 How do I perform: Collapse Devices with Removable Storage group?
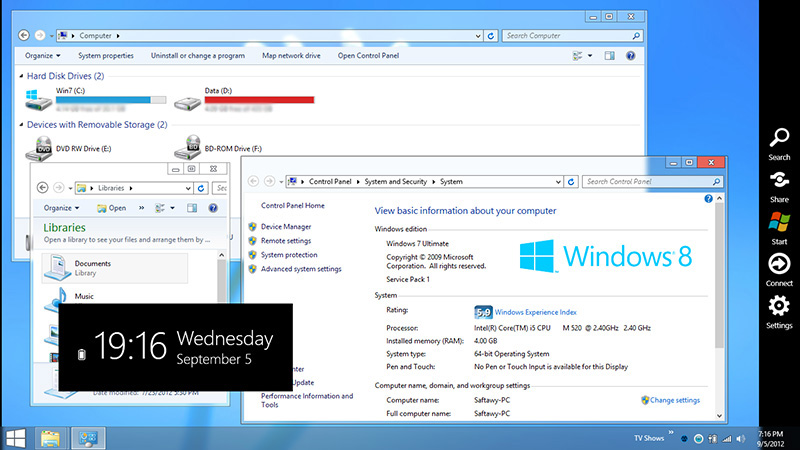click(21, 124)
